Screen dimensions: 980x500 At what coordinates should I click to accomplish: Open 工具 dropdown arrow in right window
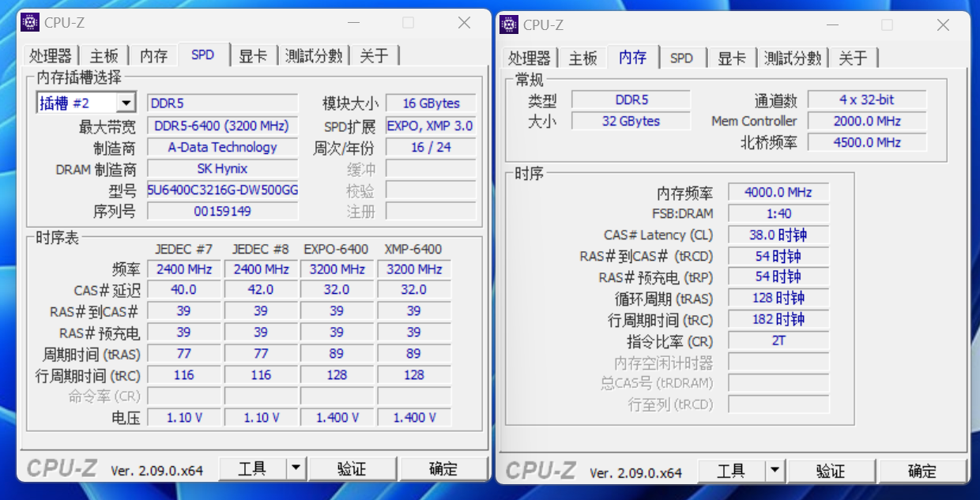775,471
